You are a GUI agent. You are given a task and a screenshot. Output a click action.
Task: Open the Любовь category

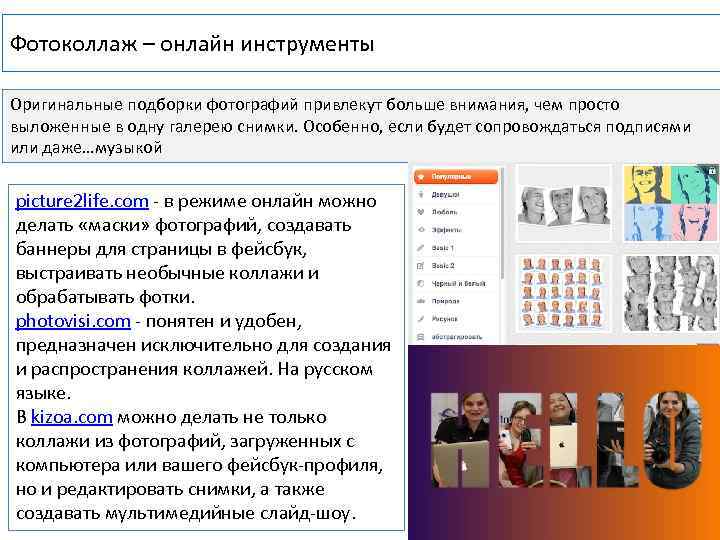click(x=444, y=212)
